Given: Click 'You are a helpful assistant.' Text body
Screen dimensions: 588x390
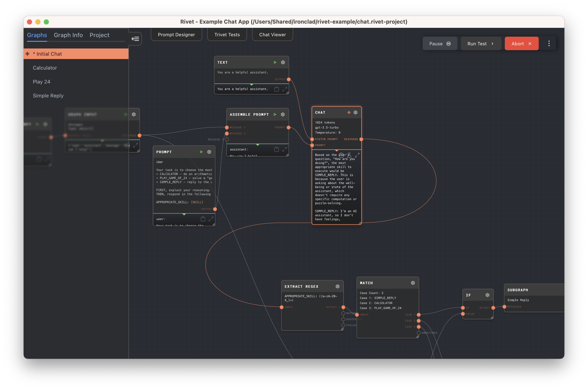Looking at the screenshot, I should [242, 72].
